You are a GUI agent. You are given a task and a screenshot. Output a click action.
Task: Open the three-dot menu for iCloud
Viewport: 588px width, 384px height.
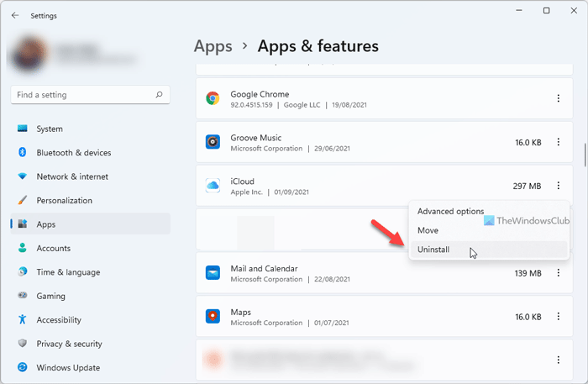[x=558, y=185]
